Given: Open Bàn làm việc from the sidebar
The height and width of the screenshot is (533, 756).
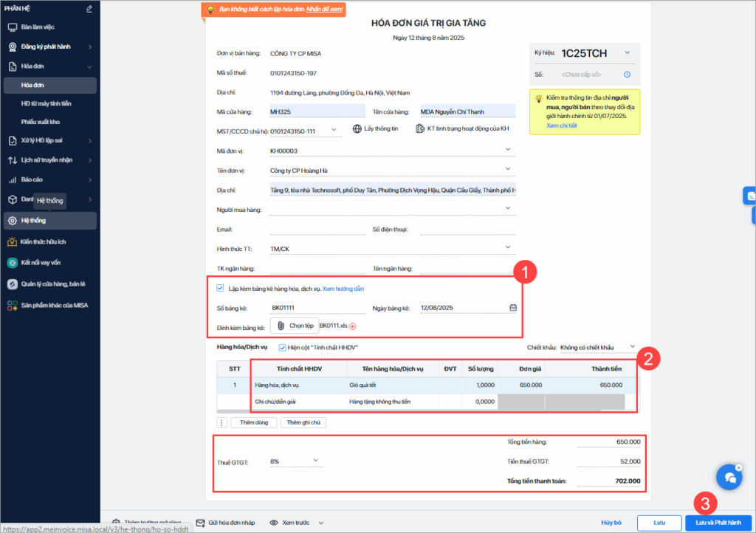Looking at the screenshot, I should (38, 27).
